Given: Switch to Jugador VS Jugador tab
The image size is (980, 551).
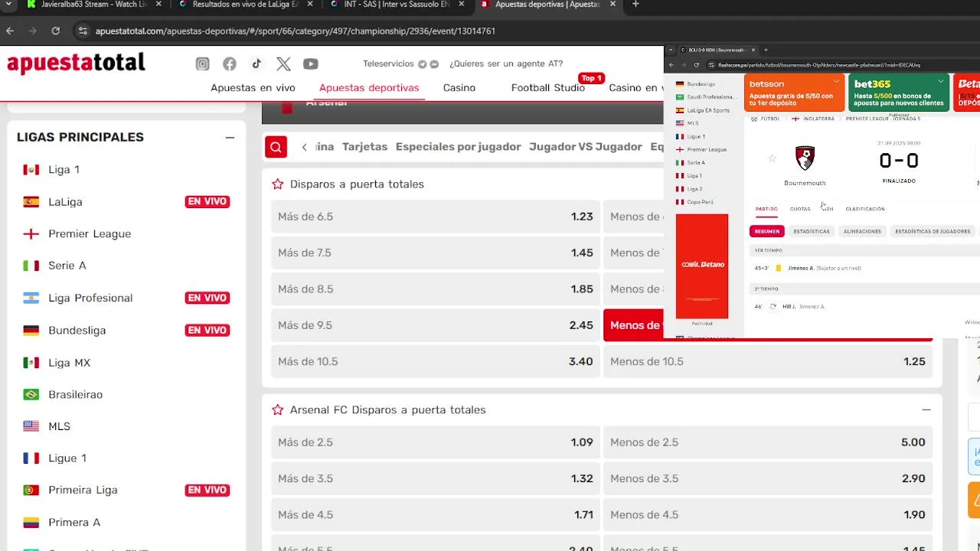Looking at the screenshot, I should click(x=586, y=147).
